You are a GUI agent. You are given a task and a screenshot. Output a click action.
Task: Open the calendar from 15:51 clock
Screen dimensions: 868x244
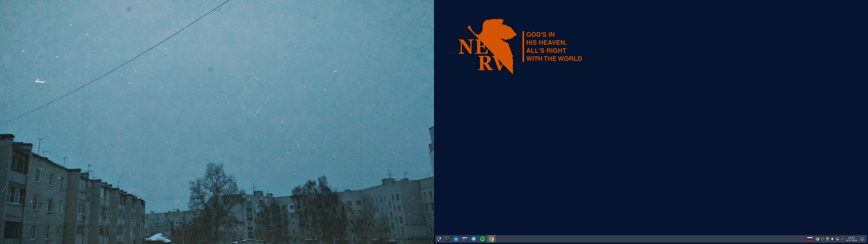[x=852, y=239]
